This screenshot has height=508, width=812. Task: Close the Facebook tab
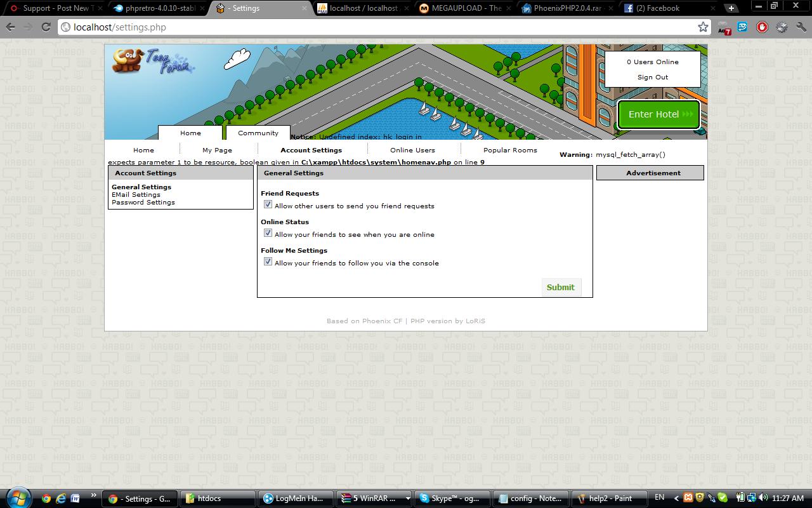coord(712,8)
